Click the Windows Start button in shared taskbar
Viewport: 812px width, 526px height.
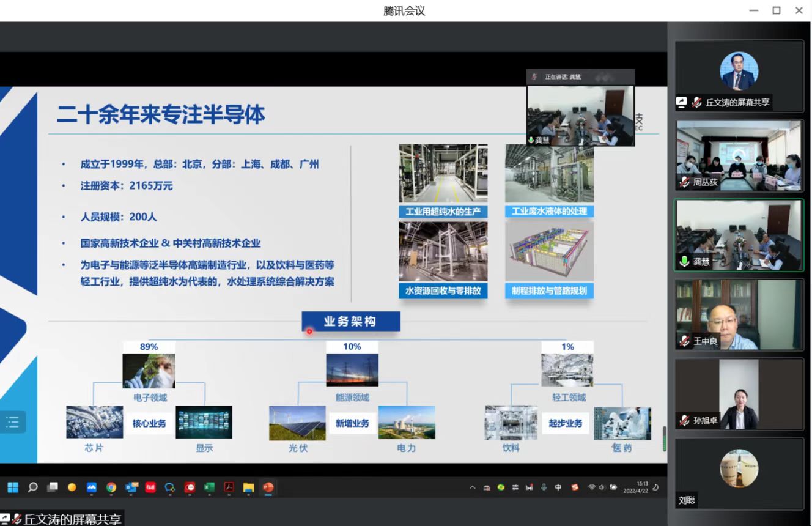tap(13, 487)
